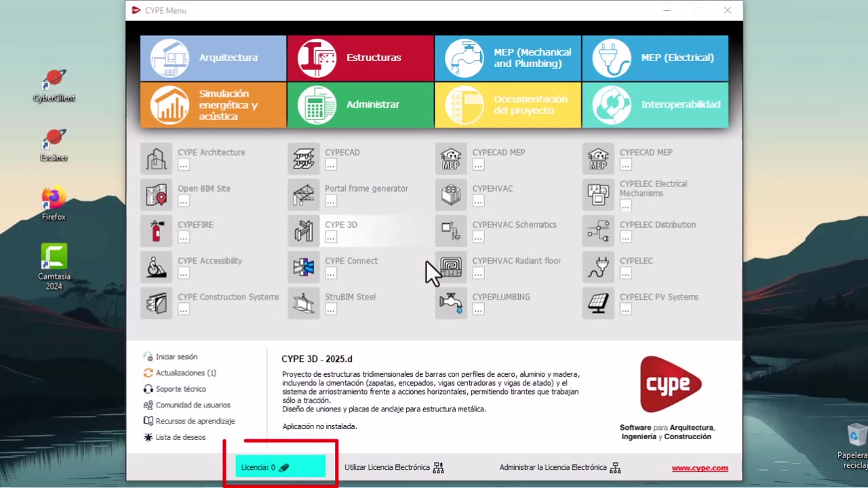Open CYPEHVAC Radiant floor icon
Viewport: 868px width, 488px height.
coord(451,266)
